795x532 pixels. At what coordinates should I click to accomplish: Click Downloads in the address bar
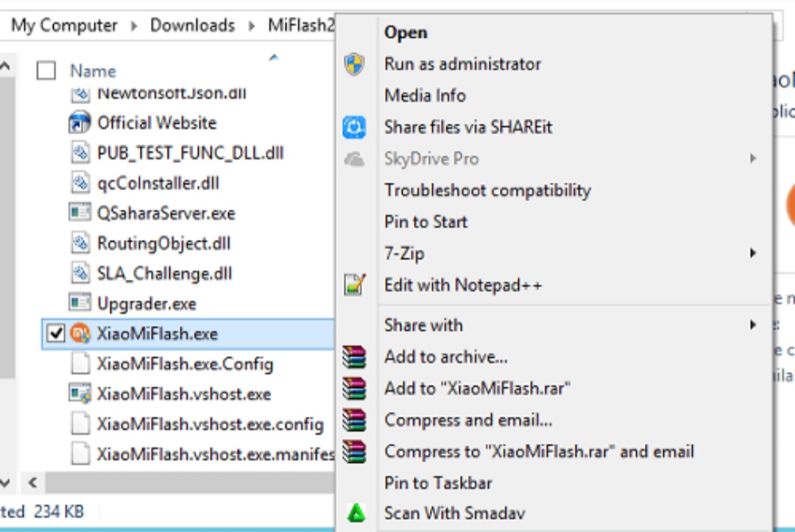click(193, 25)
